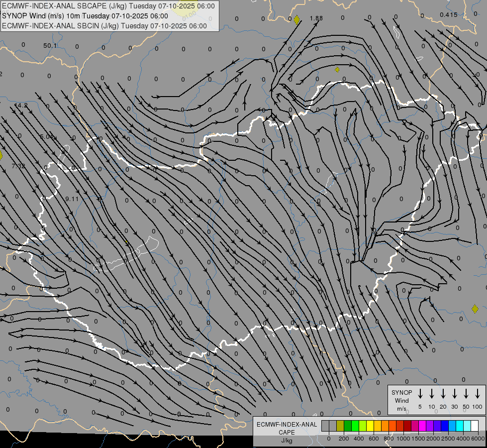Pick the 30 m/s wind arrow symbol
This screenshot has width=487, height=448.
[454, 394]
